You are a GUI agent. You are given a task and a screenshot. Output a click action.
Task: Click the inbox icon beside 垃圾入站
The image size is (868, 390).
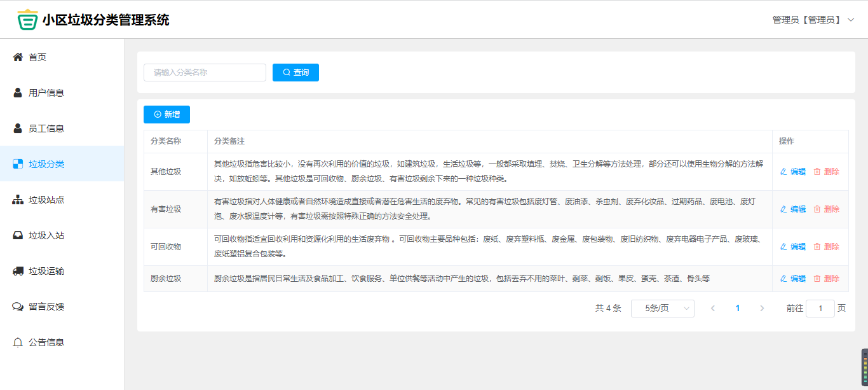click(18, 235)
